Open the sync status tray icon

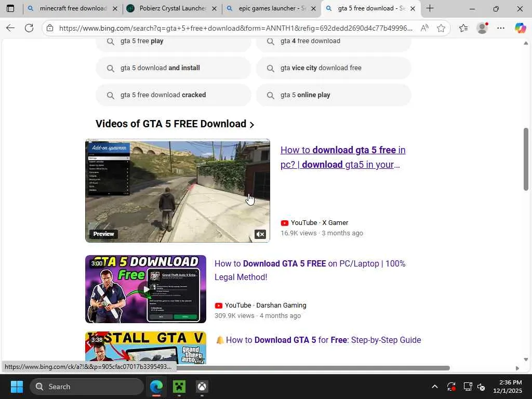[x=451, y=387]
